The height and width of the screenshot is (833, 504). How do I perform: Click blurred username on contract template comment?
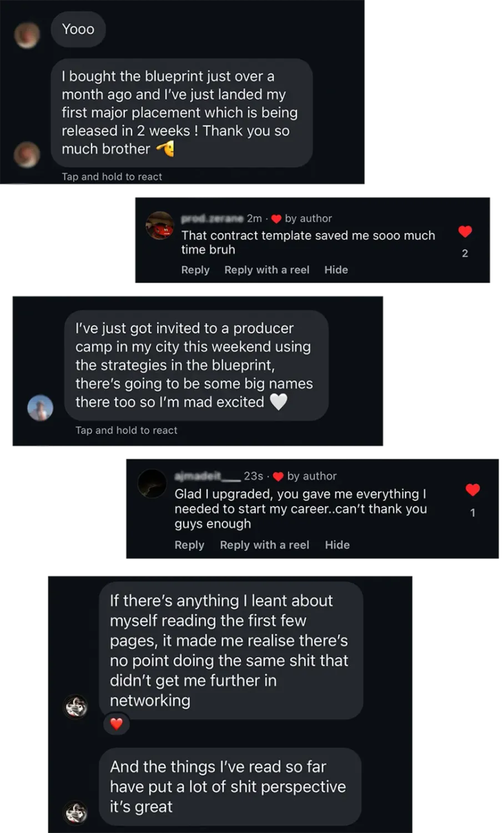(212, 218)
